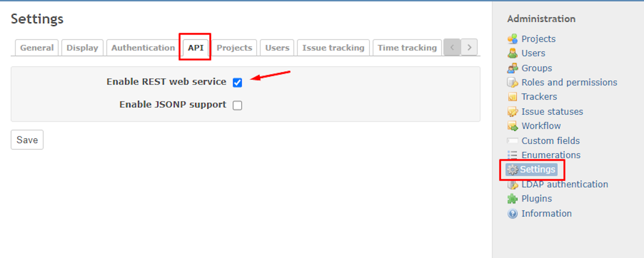Open the LDAP authentication link
Image resolution: width=644 pixels, height=258 pixels.
tap(564, 184)
